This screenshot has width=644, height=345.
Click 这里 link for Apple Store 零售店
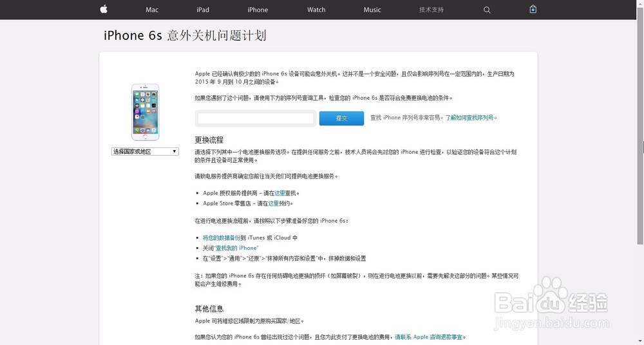pyautogui.click(x=274, y=203)
